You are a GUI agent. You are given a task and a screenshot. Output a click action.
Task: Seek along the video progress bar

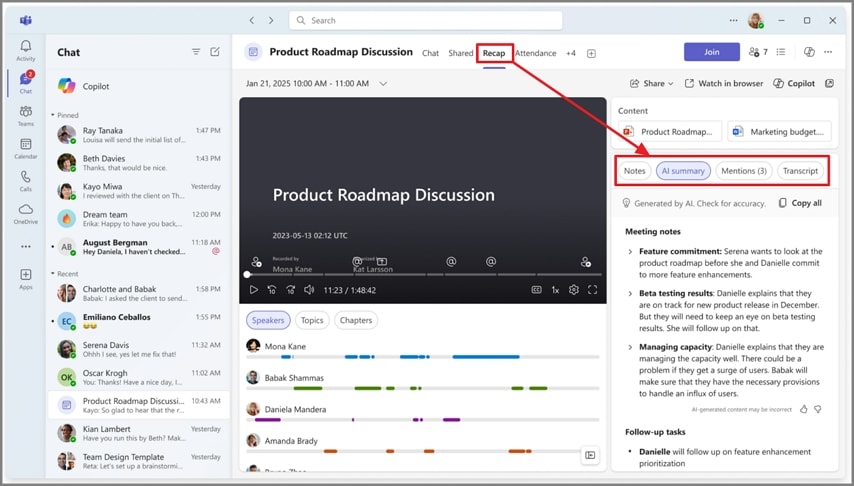coord(423,275)
